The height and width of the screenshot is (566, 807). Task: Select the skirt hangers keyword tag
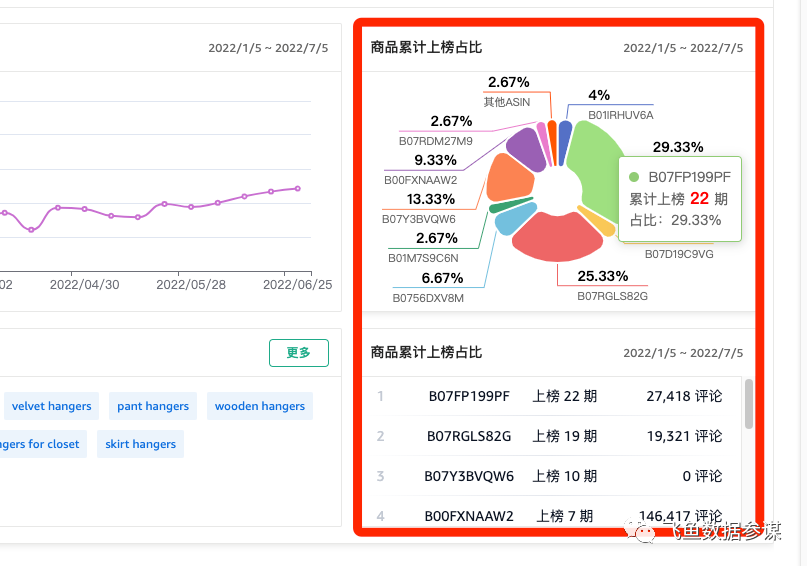click(140, 444)
